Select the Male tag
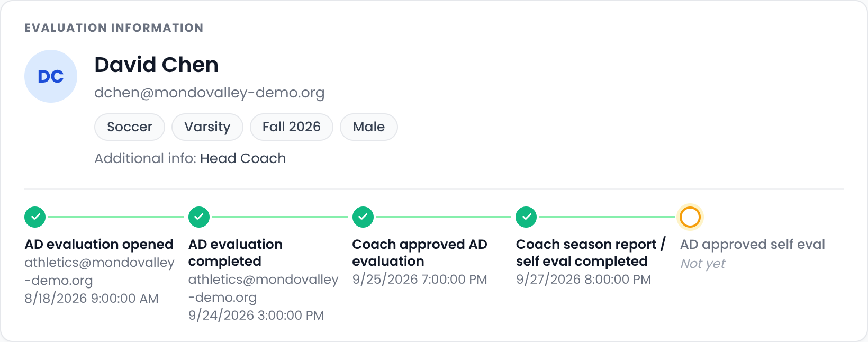This screenshot has width=868, height=342. tap(369, 127)
